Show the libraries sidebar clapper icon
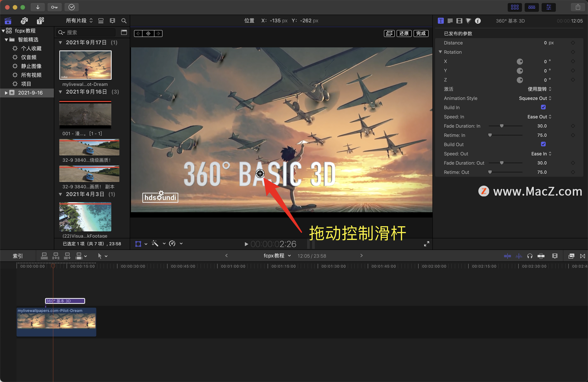This screenshot has width=588, height=382. click(8, 21)
